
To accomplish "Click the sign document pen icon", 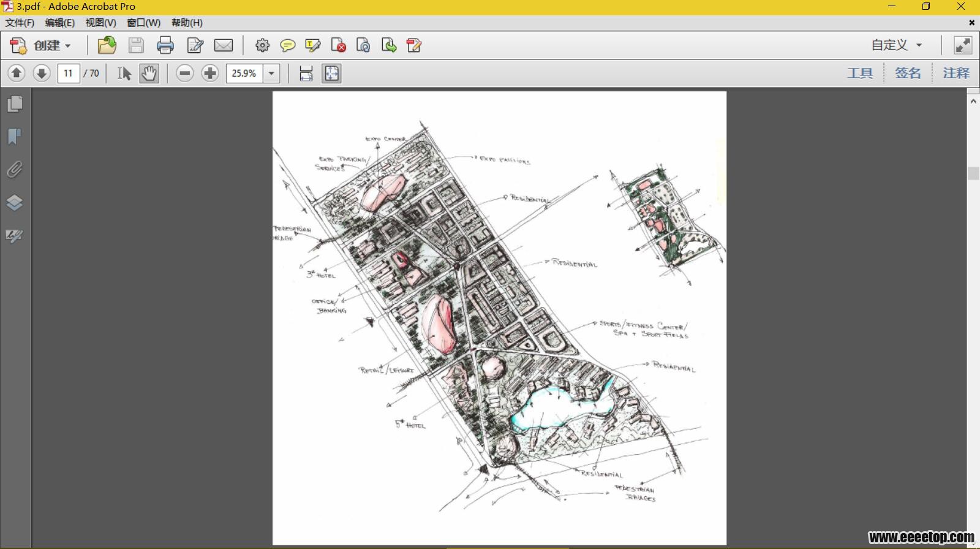I will 414,45.
